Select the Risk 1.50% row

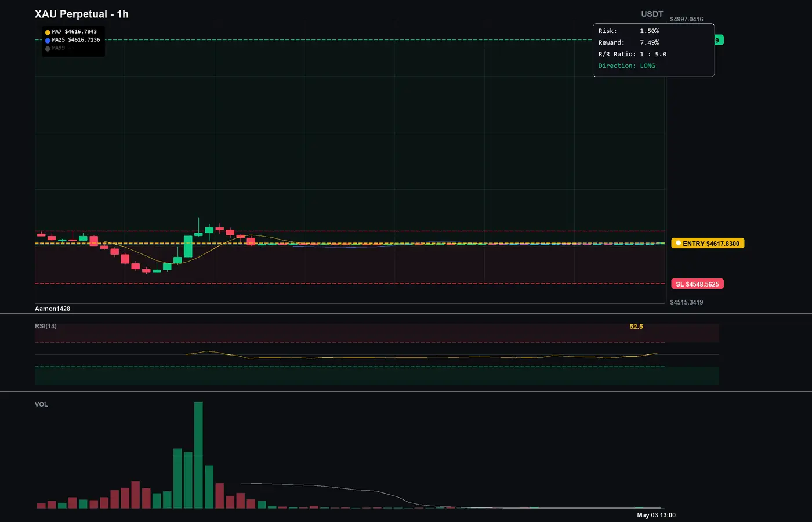(x=629, y=31)
